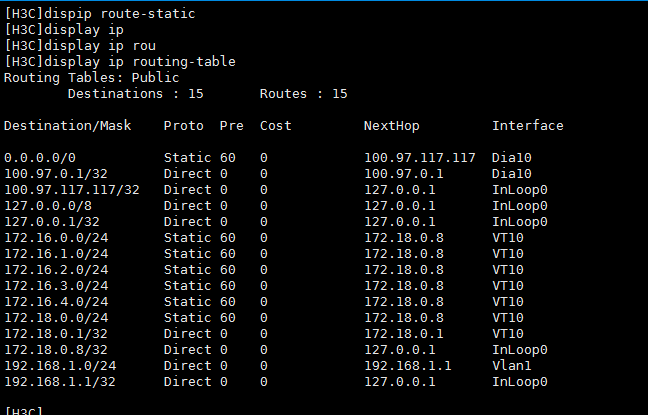Click the Vlan1 interface entry
This screenshot has height=415, width=648.
click(x=511, y=366)
